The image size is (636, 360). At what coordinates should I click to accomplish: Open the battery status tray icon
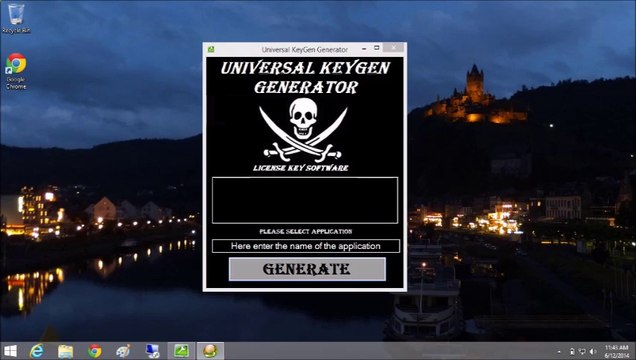pyautogui.click(x=572, y=351)
